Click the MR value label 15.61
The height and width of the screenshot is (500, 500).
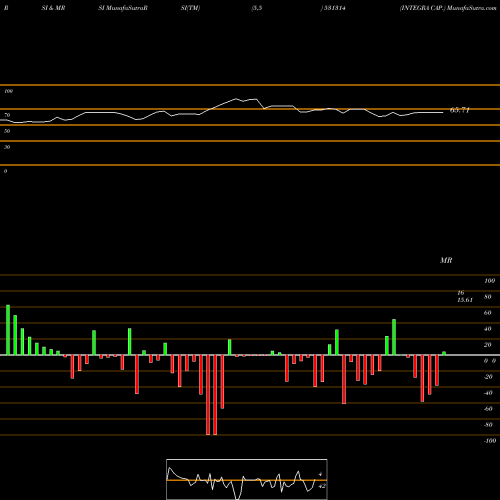465,300
